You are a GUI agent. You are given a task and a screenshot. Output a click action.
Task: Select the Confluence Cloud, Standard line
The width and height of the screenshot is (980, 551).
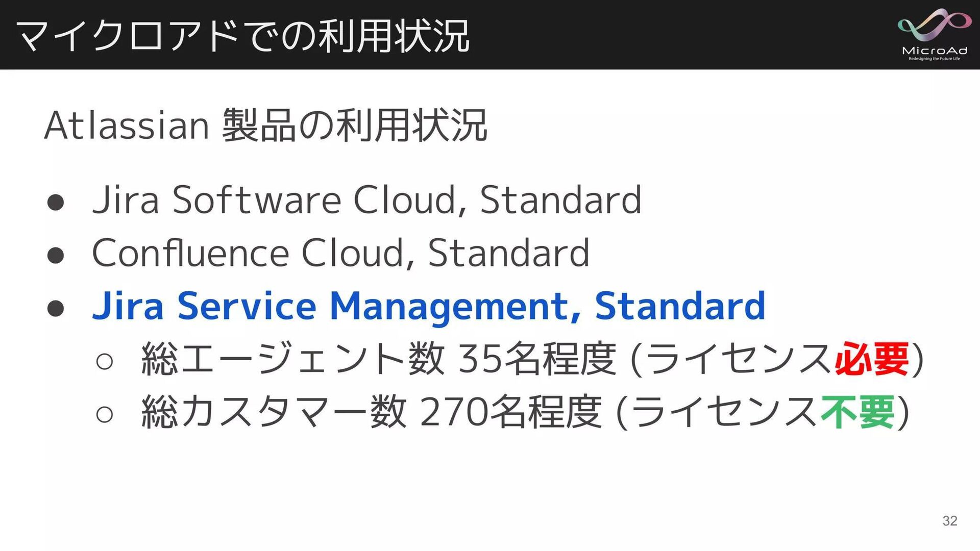point(340,253)
